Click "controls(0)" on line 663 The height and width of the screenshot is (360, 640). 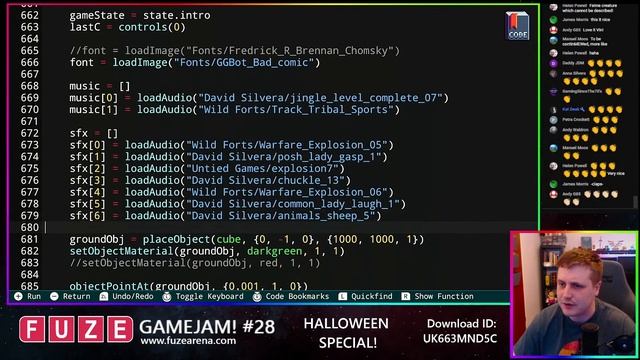[152, 27]
